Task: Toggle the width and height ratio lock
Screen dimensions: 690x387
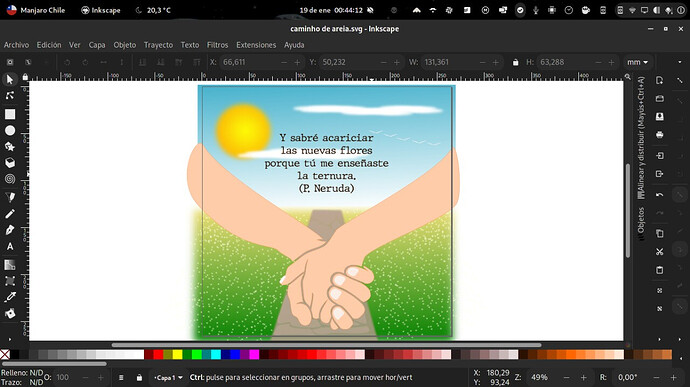Action: point(515,63)
